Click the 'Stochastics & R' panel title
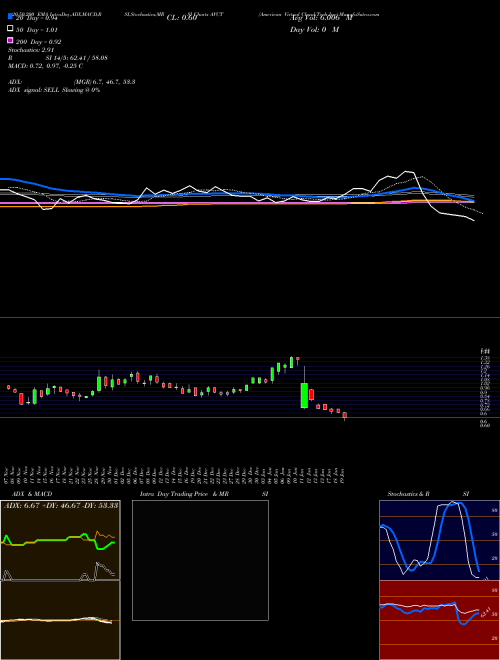The width and height of the screenshot is (500, 660). pyautogui.click(x=408, y=494)
